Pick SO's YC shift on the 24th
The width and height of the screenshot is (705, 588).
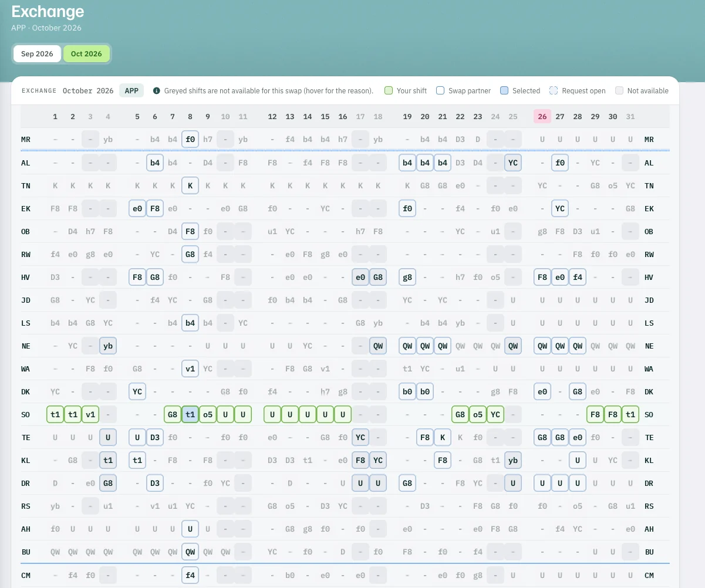click(495, 414)
